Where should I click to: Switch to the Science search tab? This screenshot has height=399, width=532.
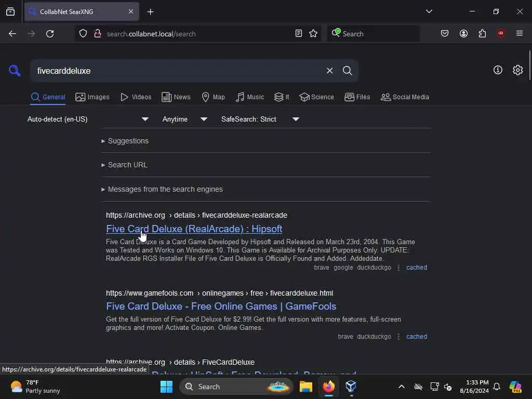[316, 97]
